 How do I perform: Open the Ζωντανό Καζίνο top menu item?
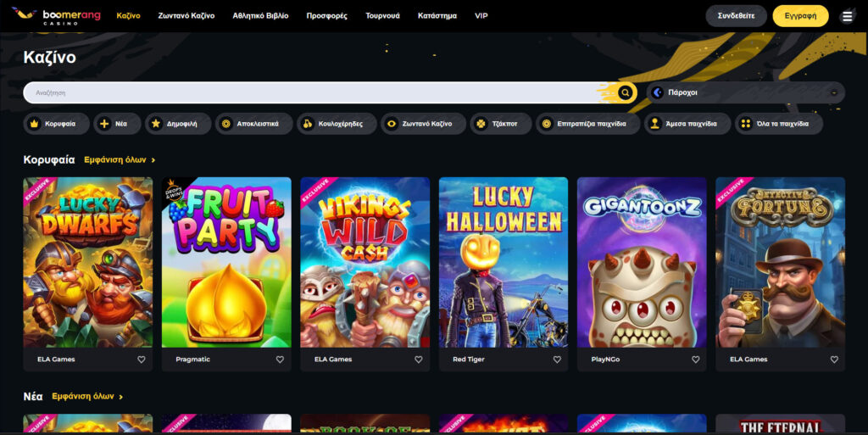point(186,15)
